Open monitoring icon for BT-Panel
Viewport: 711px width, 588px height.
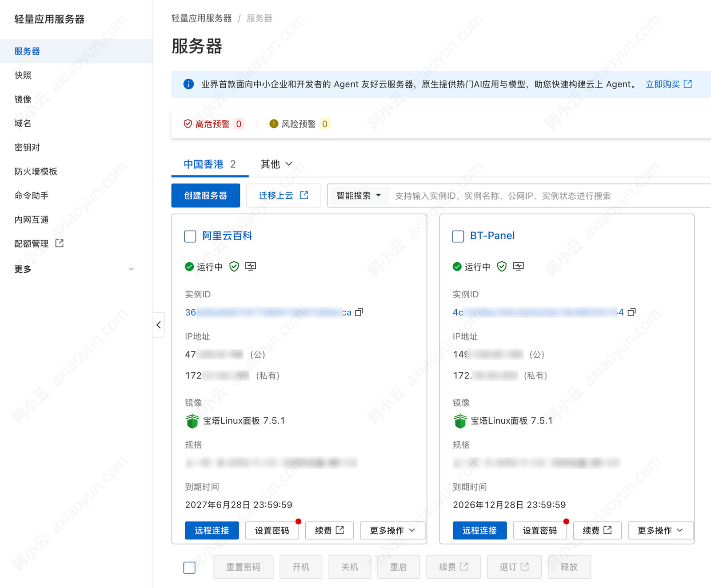point(518,266)
